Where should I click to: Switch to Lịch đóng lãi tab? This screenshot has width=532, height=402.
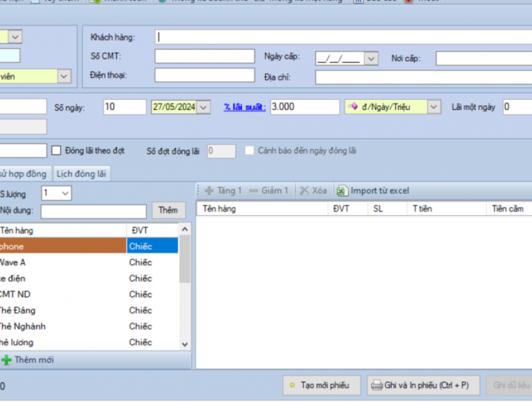(x=81, y=174)
